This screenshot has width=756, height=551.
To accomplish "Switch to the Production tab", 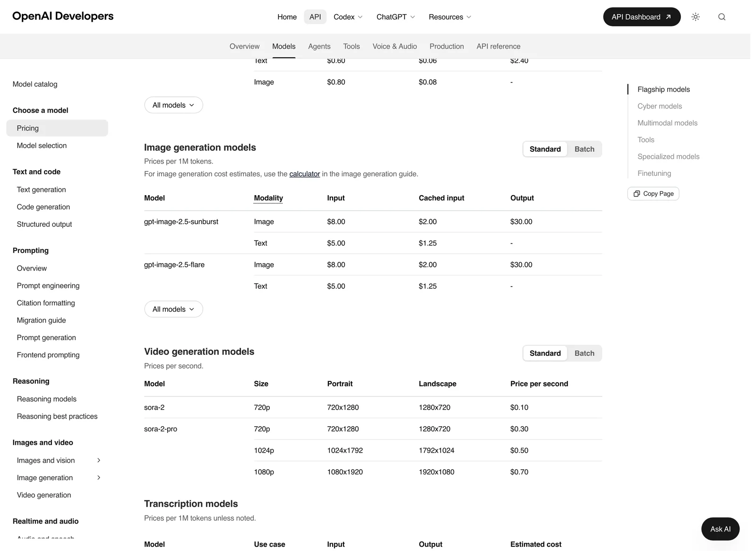I will 447,46.
